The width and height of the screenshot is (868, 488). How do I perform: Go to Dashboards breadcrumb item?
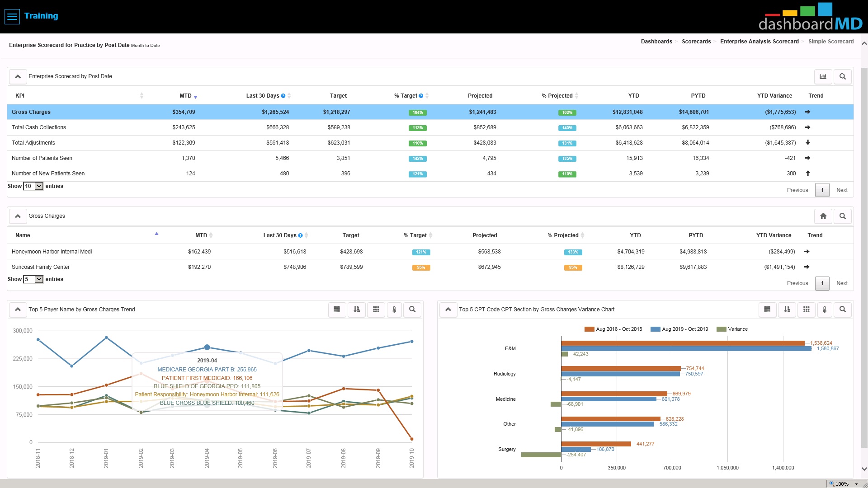656,42
